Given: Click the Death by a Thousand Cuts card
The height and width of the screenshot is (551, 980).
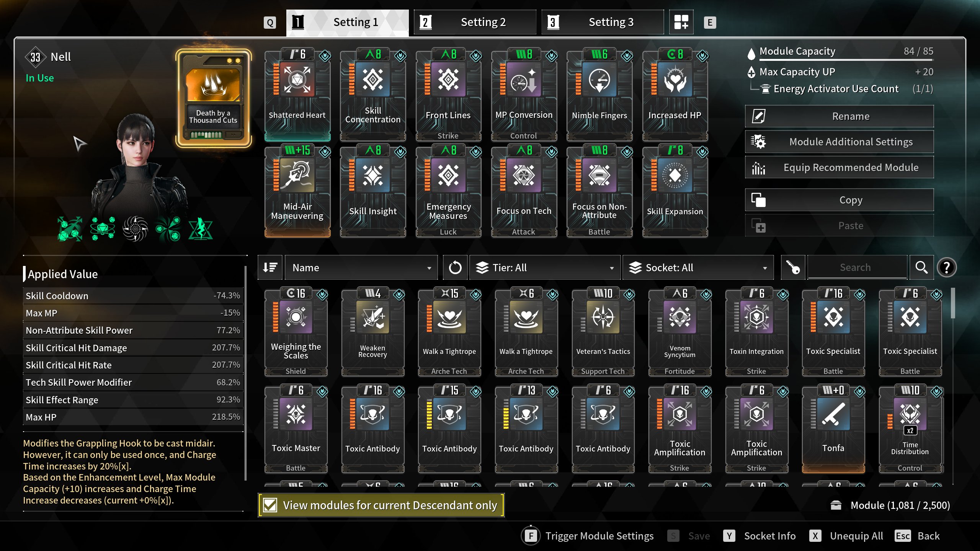Looking at the screenshot, I should point(214,98).
